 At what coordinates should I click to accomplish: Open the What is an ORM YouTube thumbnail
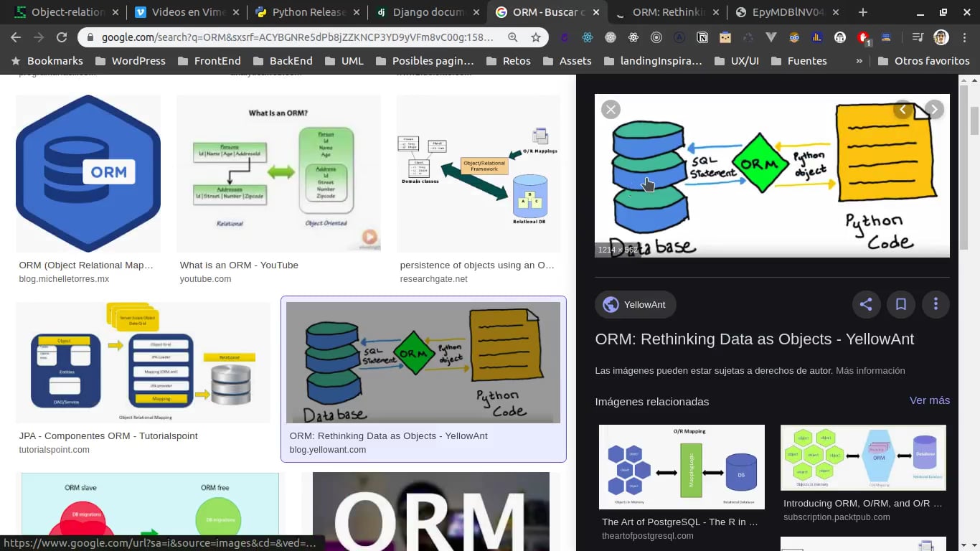278,173
